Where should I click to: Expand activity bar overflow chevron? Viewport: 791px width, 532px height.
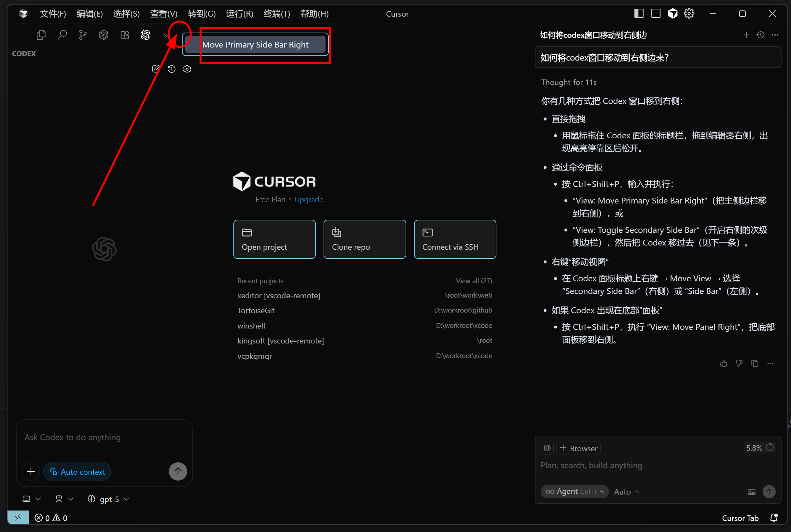click(x=166, y=35)
